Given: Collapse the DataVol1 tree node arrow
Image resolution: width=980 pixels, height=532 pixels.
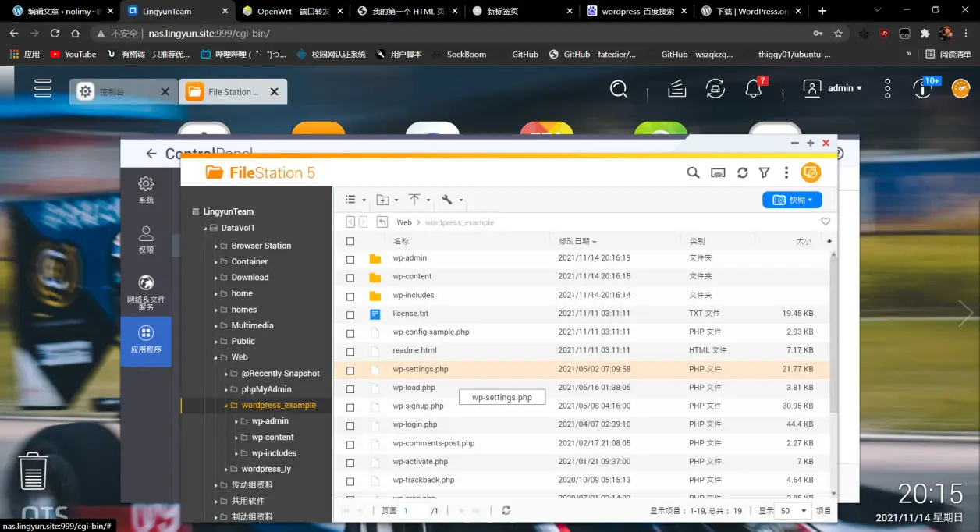Looking at the screenshot, I should (x=206, y=229).
